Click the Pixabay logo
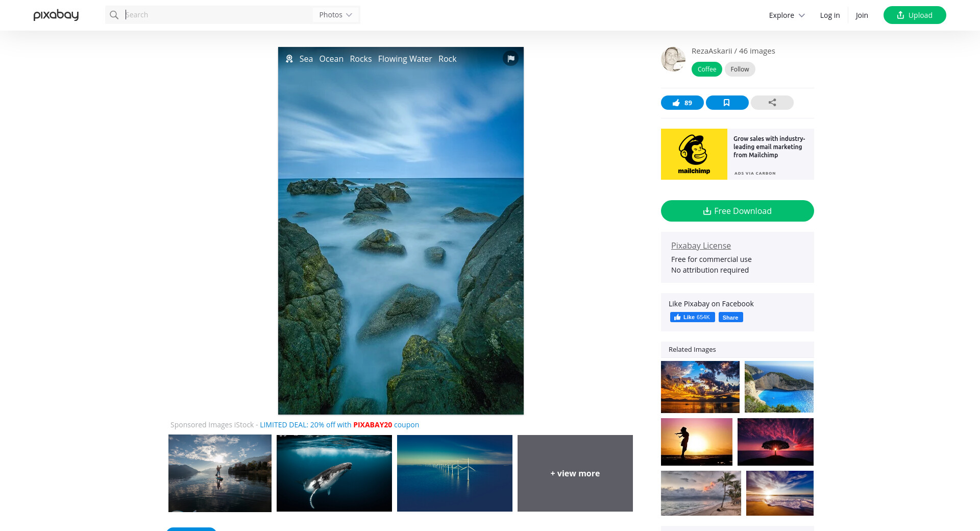 click(56, 15)
